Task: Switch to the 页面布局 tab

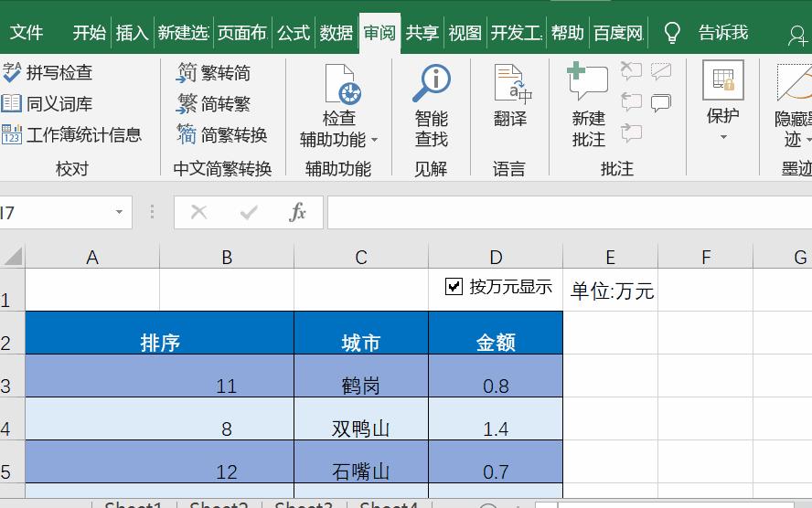Action: (241, 33)
